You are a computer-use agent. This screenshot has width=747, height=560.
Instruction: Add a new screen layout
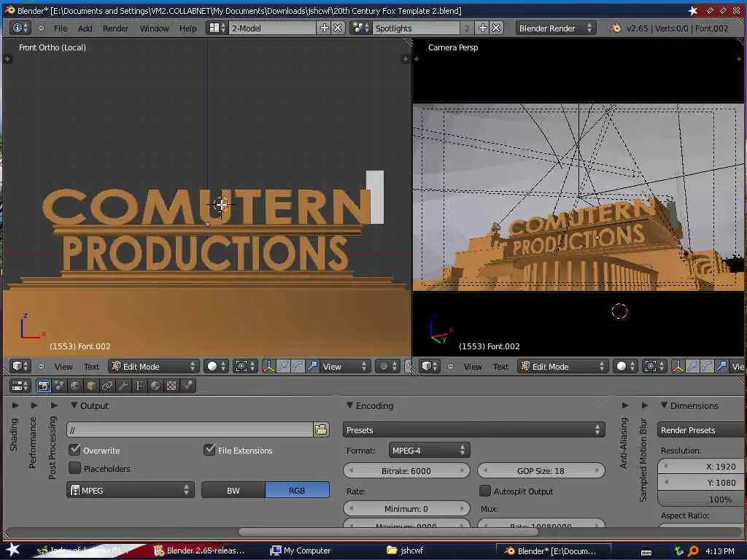coord(324,28)
